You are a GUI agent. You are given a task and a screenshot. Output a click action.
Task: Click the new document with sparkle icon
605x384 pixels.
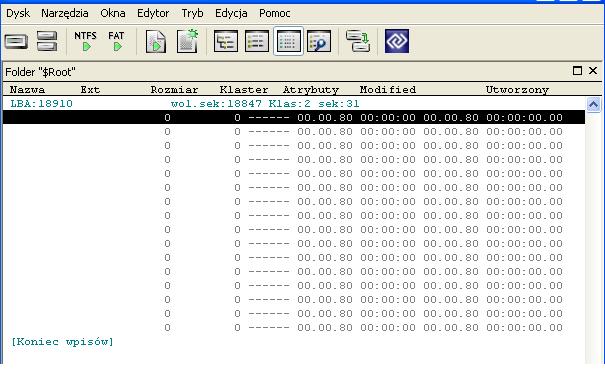(x=188, y=41)
